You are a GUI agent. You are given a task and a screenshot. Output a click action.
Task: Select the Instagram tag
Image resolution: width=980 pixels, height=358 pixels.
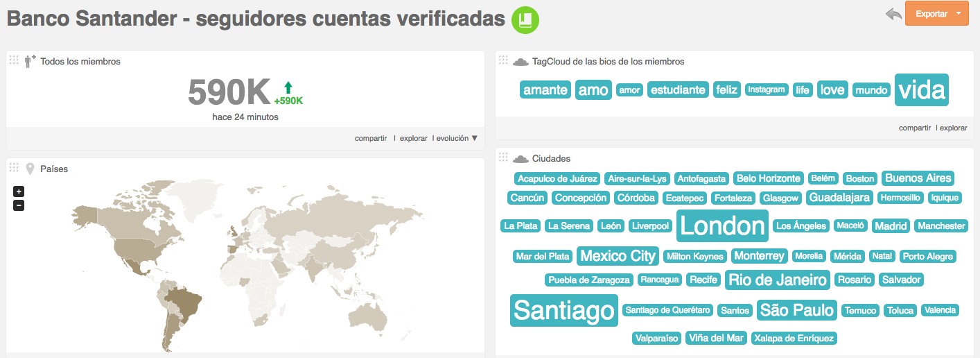[767, 89]
